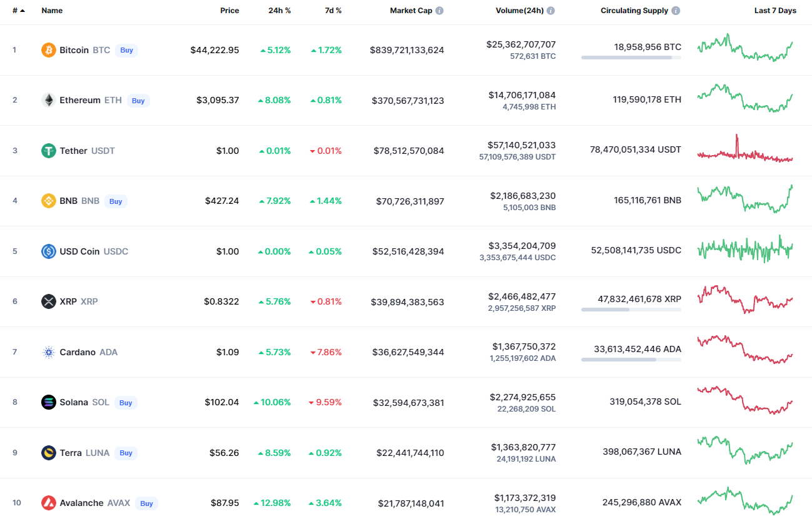Click the Solana logo icon
This screenshot has height=521, width=812.
pyautogui.click(x=49, y=402)
